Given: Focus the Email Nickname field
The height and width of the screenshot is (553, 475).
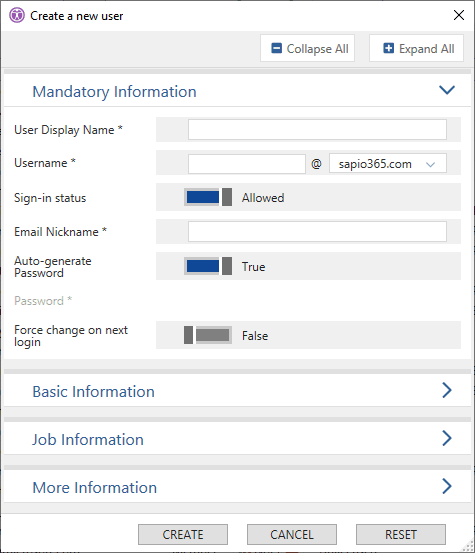Looking at the screenshot, I should pos(317,231).
